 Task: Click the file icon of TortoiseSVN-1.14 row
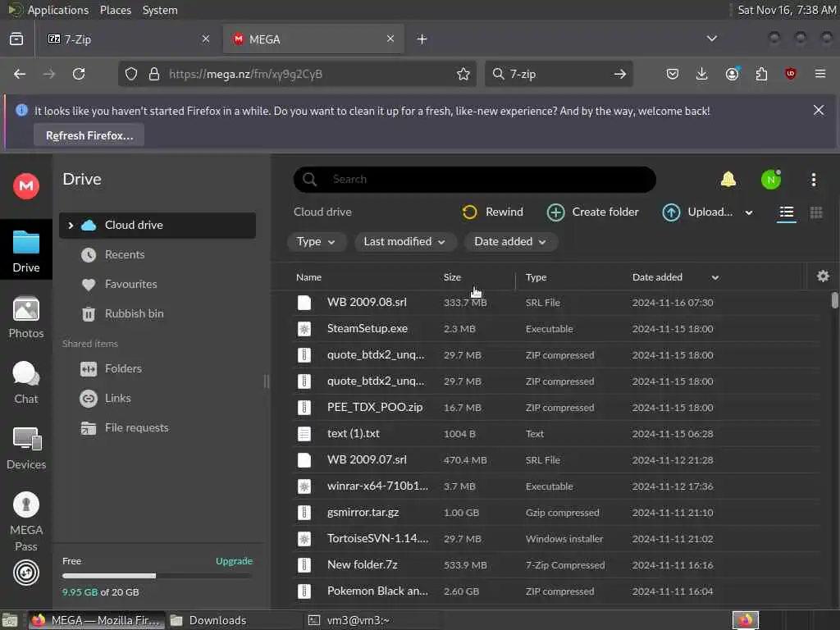[x=304, y=539]
